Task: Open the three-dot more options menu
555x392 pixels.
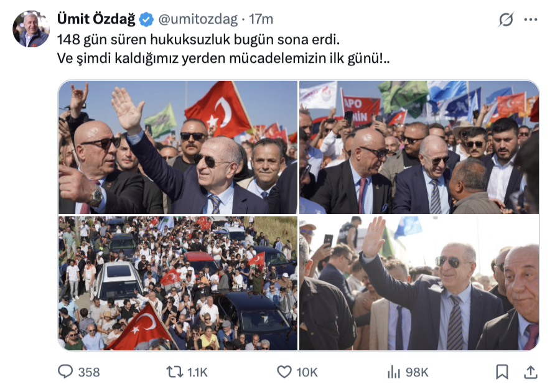Action: pyautogui.click(x=531, y=19)
